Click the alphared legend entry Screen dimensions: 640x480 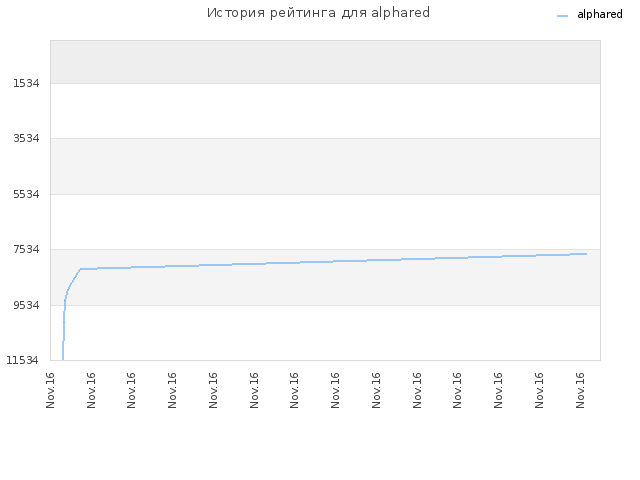[590, 15]
